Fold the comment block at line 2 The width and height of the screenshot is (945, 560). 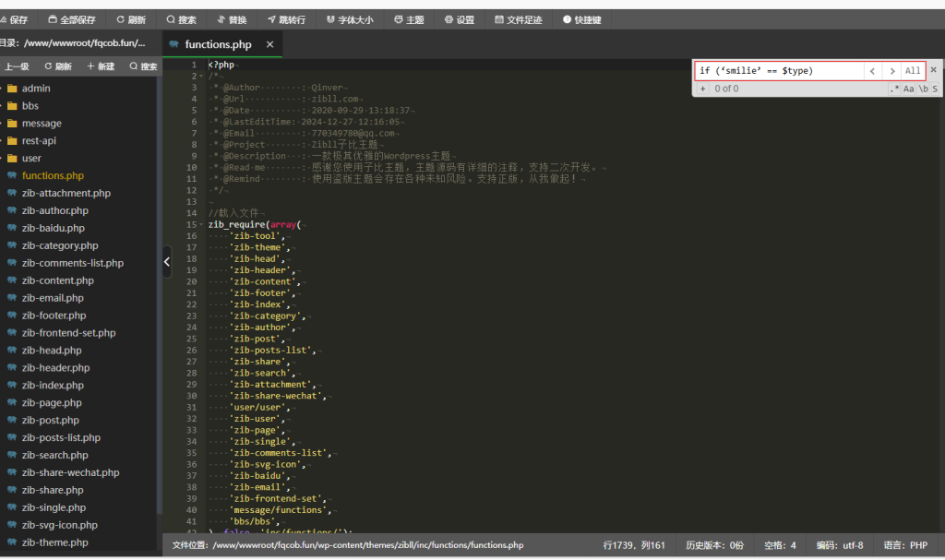click(201, 76)
